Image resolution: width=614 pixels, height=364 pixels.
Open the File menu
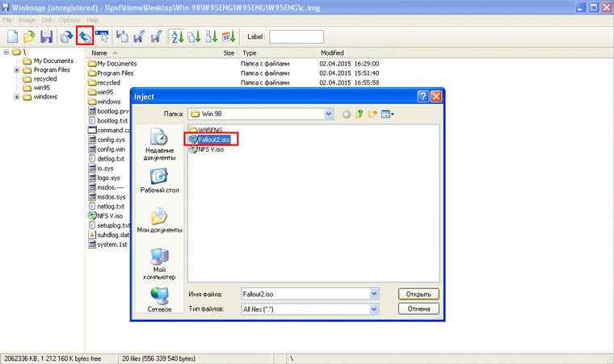[7, 20]
